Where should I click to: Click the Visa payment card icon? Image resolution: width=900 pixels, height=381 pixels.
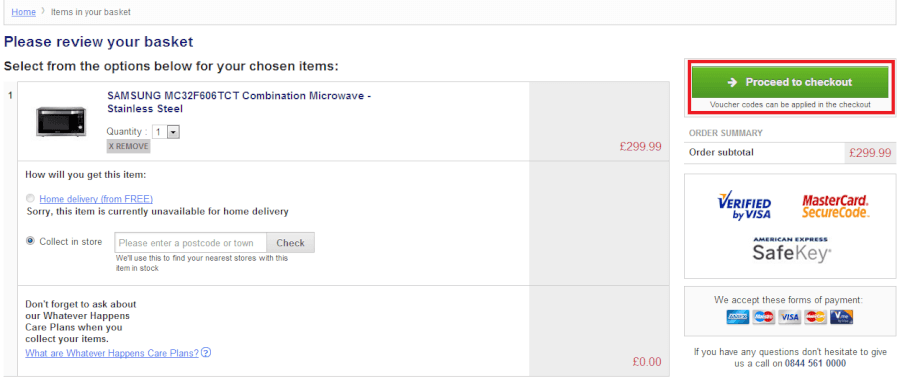pyautogui.click(x=789, y=317)
